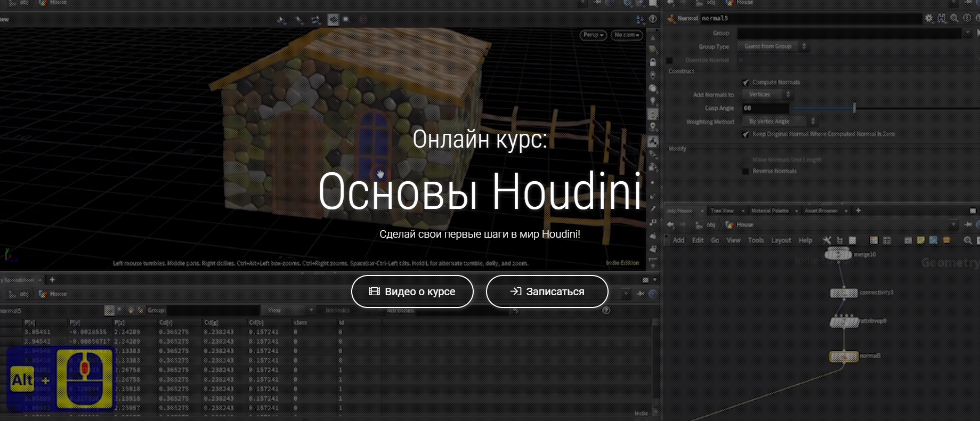Image resolution: width=980 pixels, height=421 pixels.
Task: Click the Cusp Angle value field
Action: pos(765,108)
